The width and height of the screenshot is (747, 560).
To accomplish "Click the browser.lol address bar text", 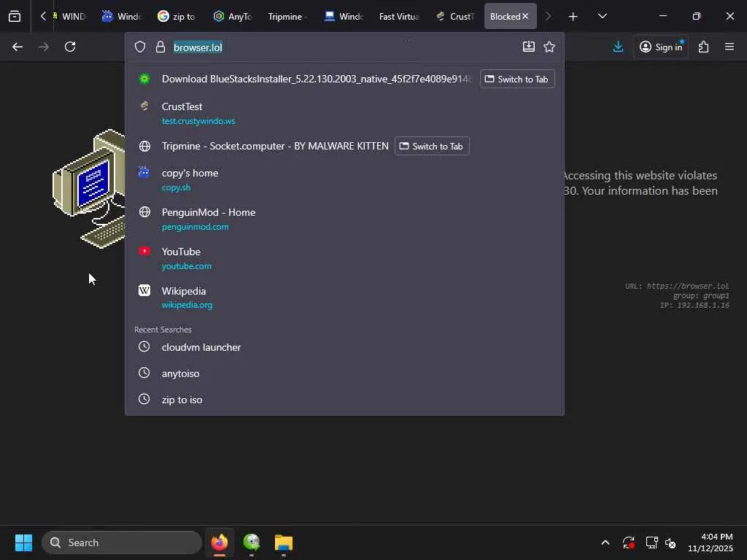I will [x=198, y=47].
